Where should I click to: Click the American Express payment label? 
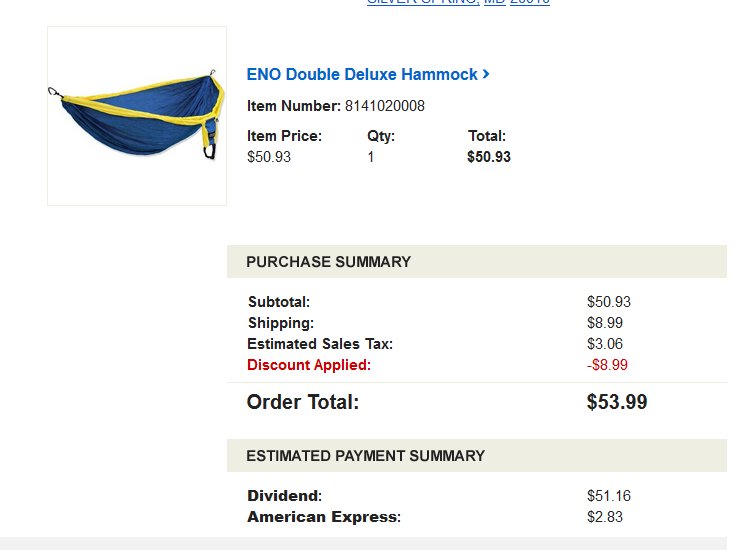tap(324, 517)
